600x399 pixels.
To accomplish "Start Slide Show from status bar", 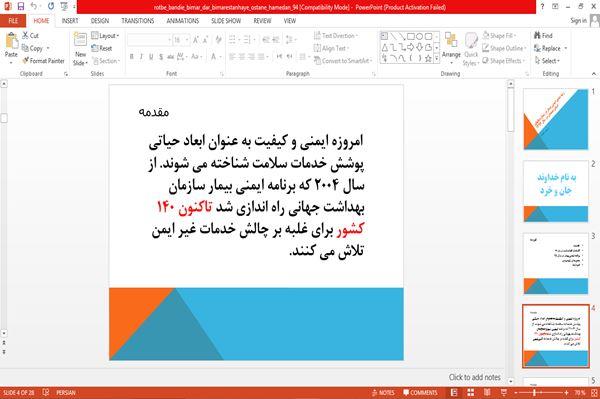I will point(504,393).
